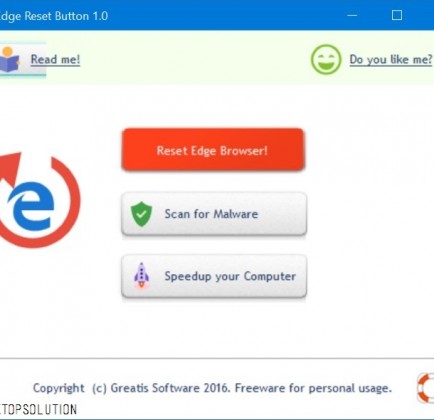The image size is (434, 420).
Task: Click the Freeware for personal usage text
Action: pos(313,388)
